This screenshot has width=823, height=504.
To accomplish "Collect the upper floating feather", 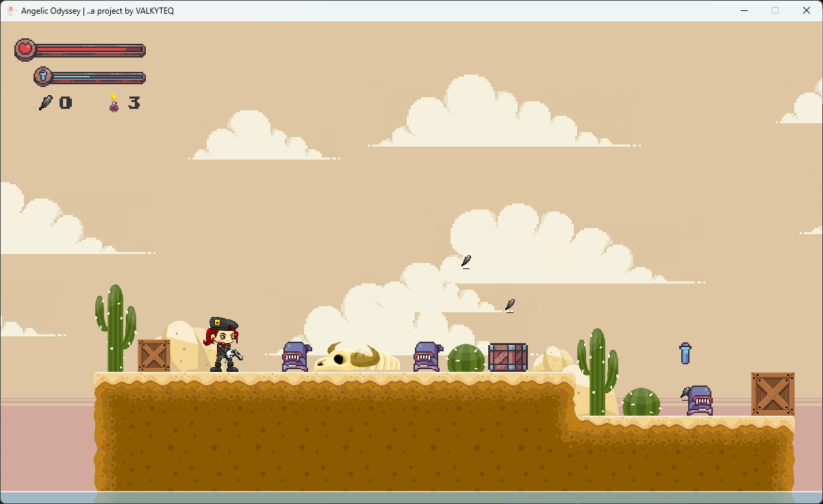I will coord(466,261).
